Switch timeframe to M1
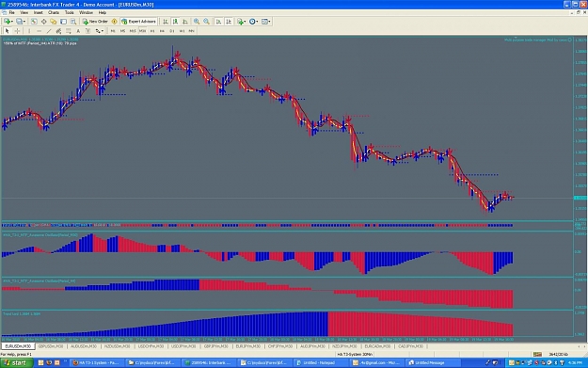588x368 pixels. (x=113, y=31)
